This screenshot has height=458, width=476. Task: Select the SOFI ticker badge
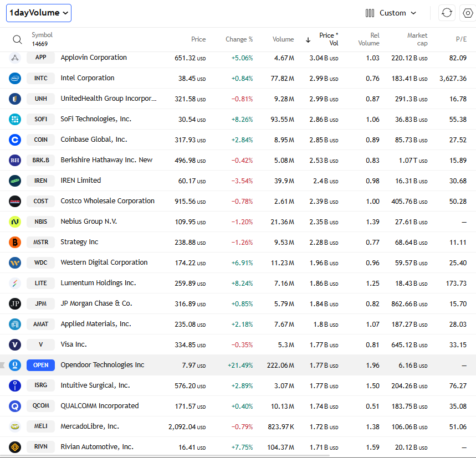[40, 119]
